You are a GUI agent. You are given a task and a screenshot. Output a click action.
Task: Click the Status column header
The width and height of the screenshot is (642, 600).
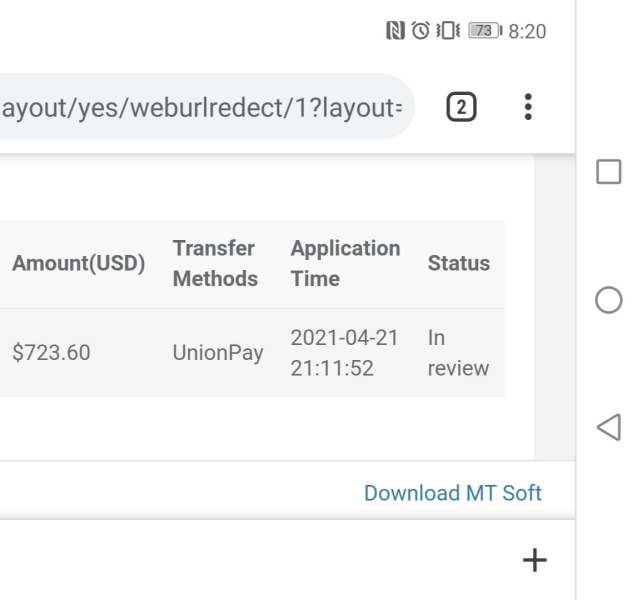pos(459,264)
